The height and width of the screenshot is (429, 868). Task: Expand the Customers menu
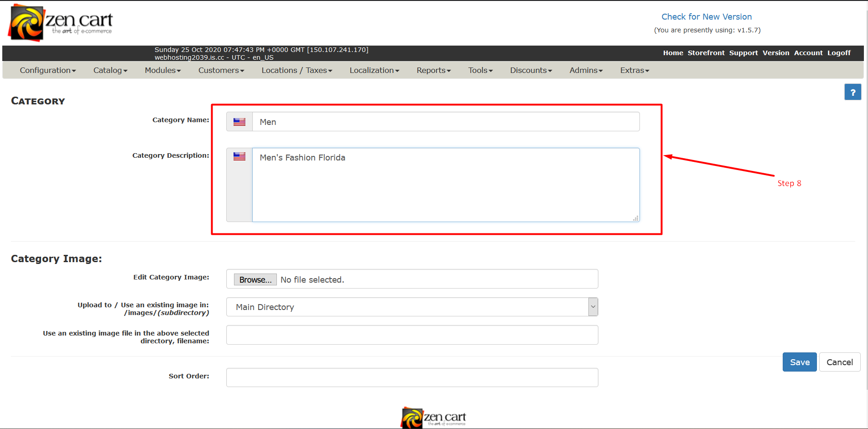pos(221,70)
